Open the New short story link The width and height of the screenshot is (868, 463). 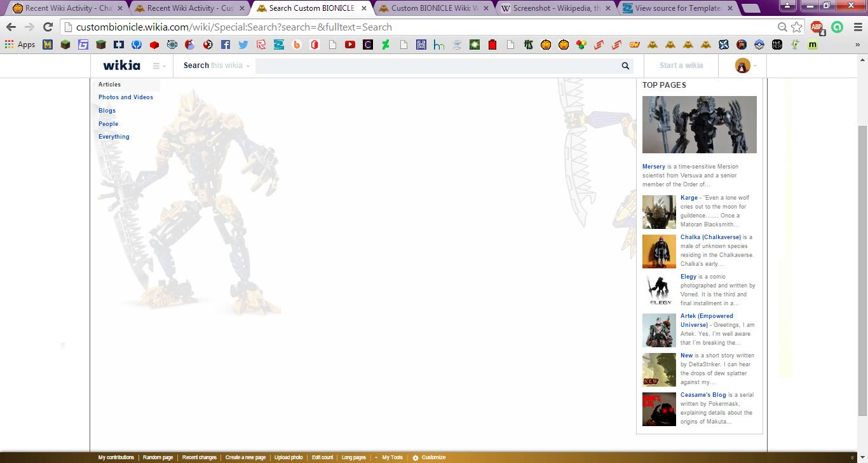pos(687,356)
